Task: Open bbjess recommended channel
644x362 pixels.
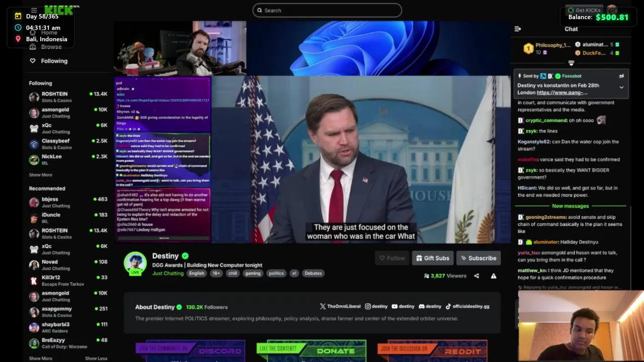Action: 68,202
